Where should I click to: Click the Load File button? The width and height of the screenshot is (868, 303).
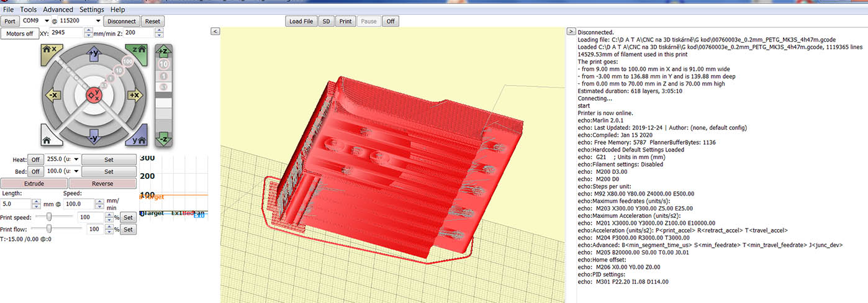301,21
